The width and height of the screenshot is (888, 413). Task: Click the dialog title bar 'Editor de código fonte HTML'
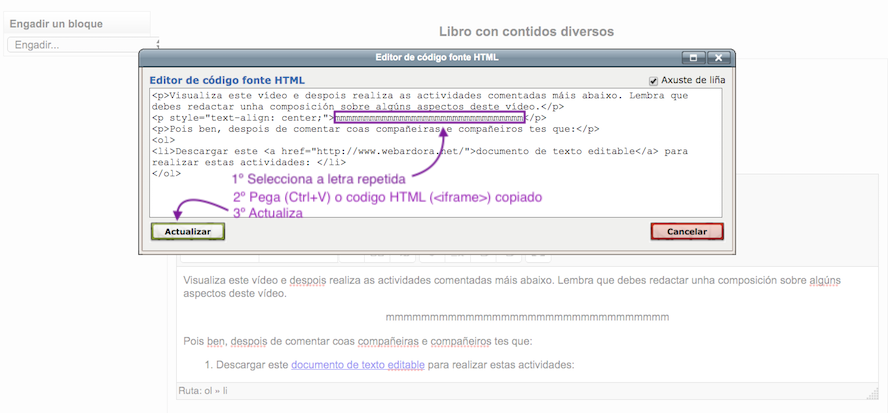tap(435, 58)
